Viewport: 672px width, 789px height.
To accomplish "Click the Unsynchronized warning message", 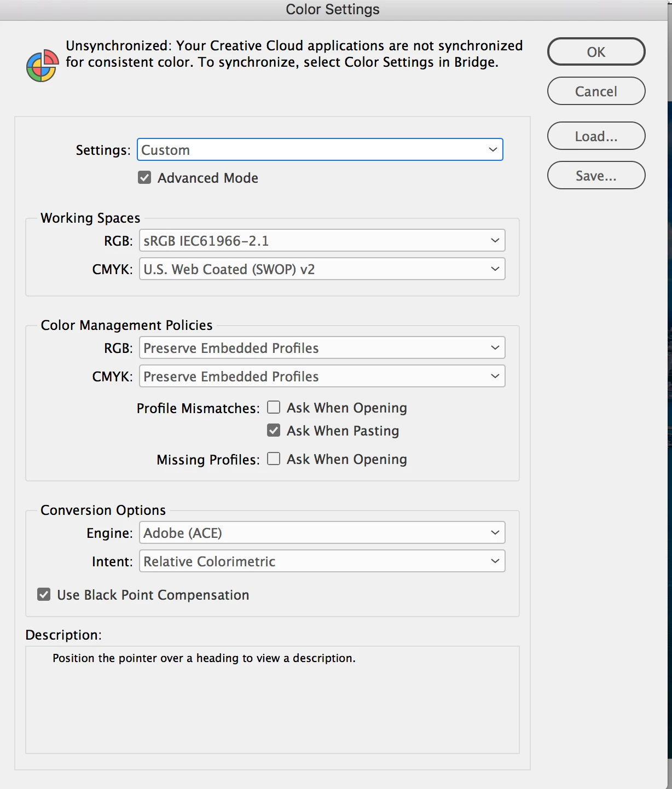I will click(x=294, y=54).
